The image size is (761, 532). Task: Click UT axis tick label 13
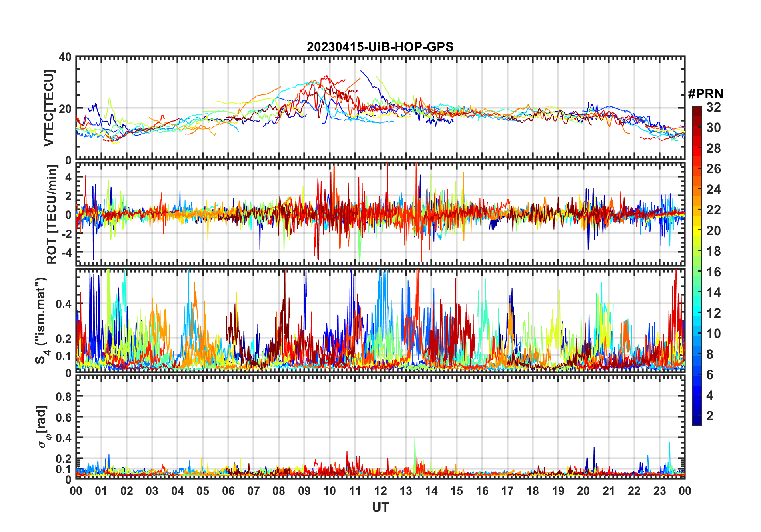point(406,491)
